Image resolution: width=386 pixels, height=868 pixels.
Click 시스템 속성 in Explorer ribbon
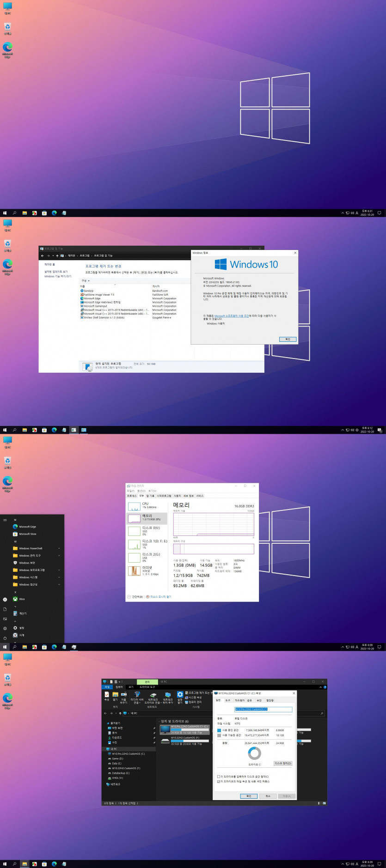tap(193, 698)
